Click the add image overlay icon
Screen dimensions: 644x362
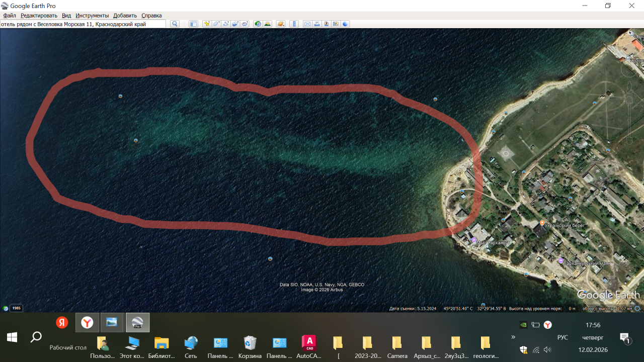point(235,24)
